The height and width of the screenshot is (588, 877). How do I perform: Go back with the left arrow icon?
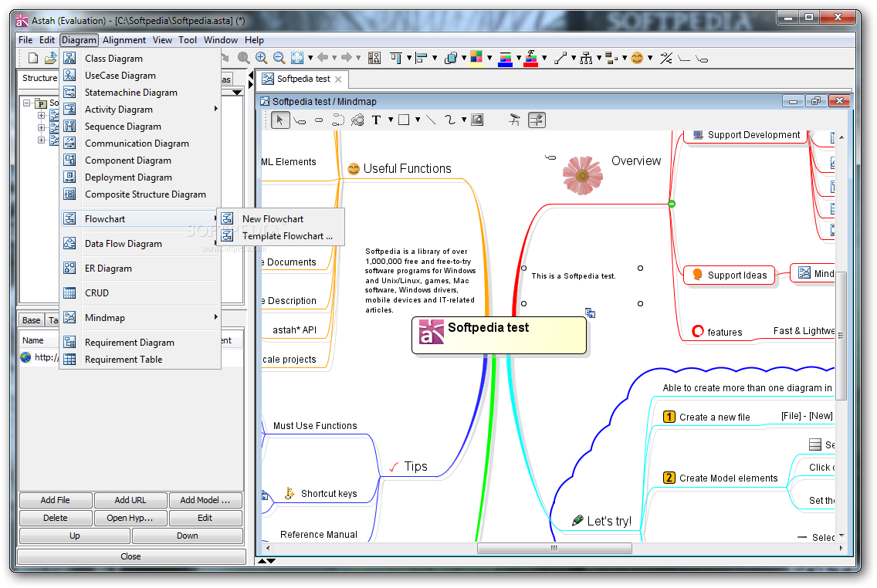pos(323,58)
